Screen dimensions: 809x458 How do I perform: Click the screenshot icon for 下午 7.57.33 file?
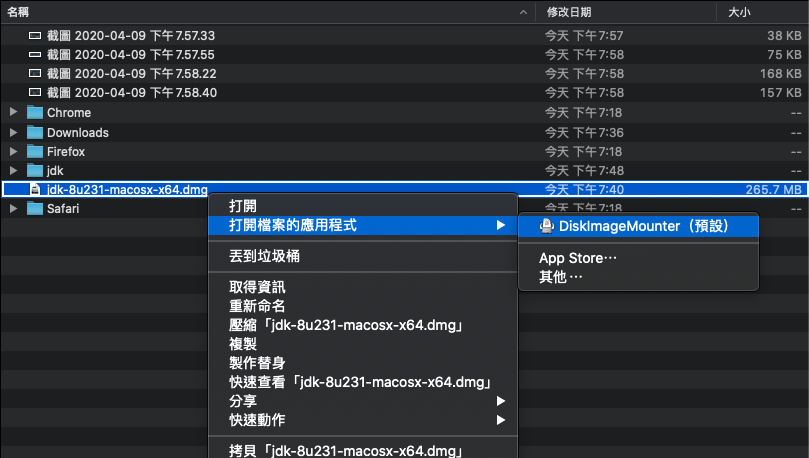[x=35, y=36]
